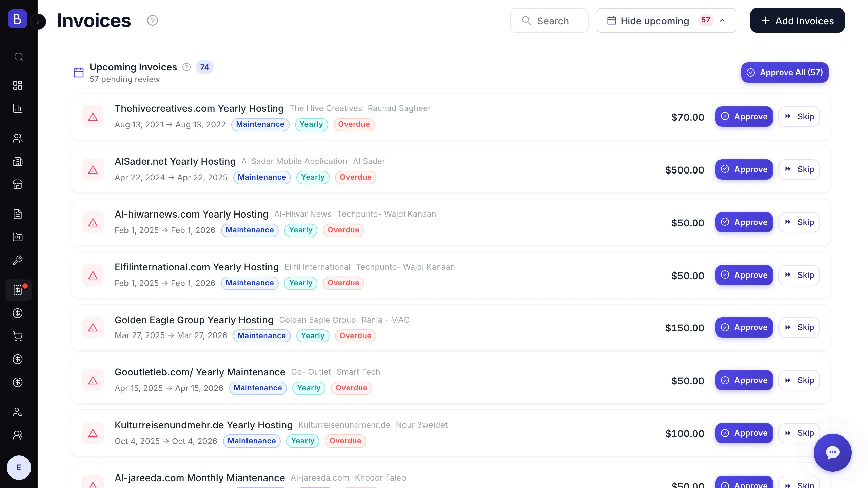
Task: Open the sidebar search icon
Action: tap(19, 57)
